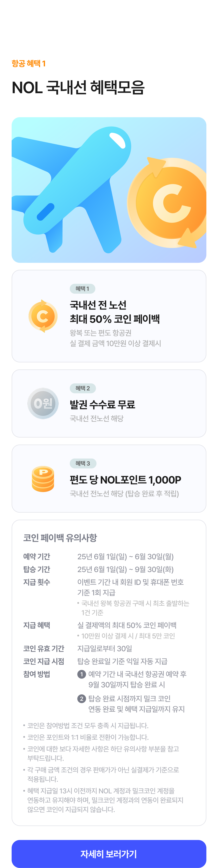Click the 항공 혜택 1 orange label

[29, 63]
